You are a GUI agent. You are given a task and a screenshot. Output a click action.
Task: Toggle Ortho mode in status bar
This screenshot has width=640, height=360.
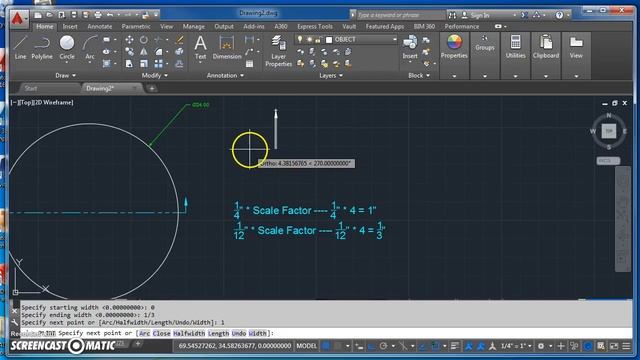coord(371,346)
